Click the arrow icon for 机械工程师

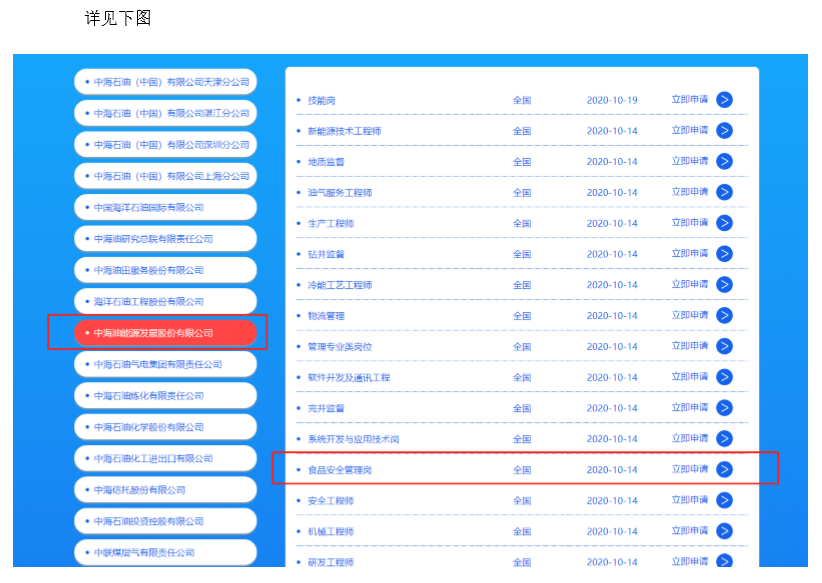coord(724,531)
